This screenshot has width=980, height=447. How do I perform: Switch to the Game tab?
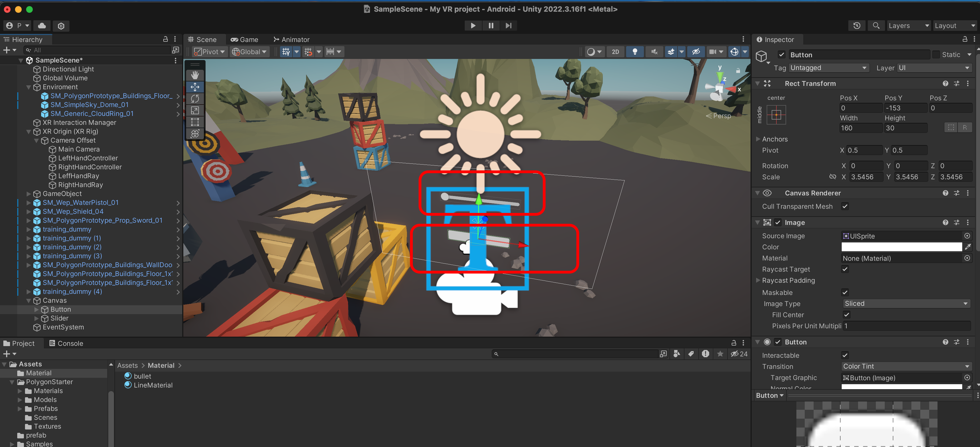tap(244, 39)
